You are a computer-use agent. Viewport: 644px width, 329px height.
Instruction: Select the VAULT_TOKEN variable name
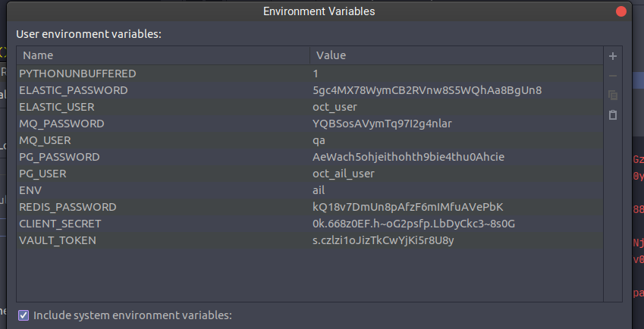click(58, 240)
